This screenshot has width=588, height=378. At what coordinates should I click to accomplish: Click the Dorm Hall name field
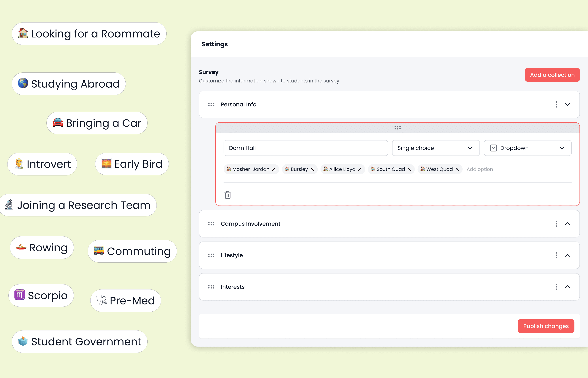[x=305, y=148]
